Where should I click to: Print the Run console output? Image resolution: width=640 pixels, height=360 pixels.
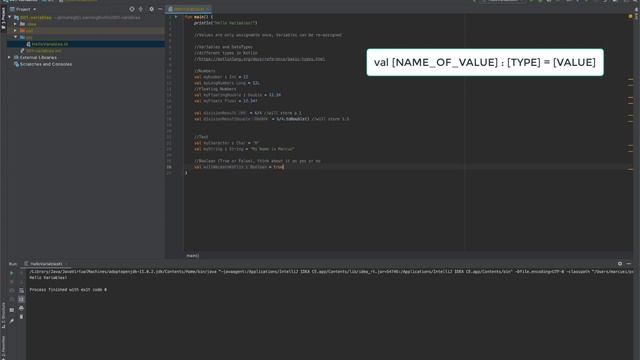(21, 308)
